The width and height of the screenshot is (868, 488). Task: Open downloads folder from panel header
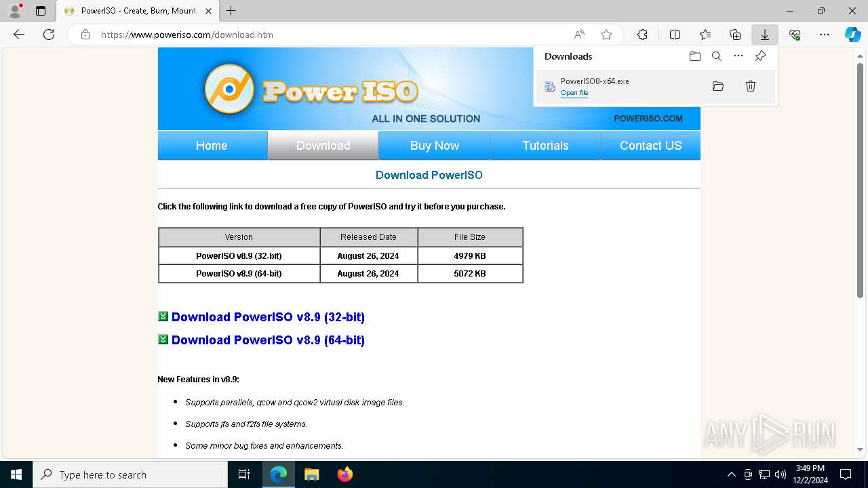pos(694,56)
